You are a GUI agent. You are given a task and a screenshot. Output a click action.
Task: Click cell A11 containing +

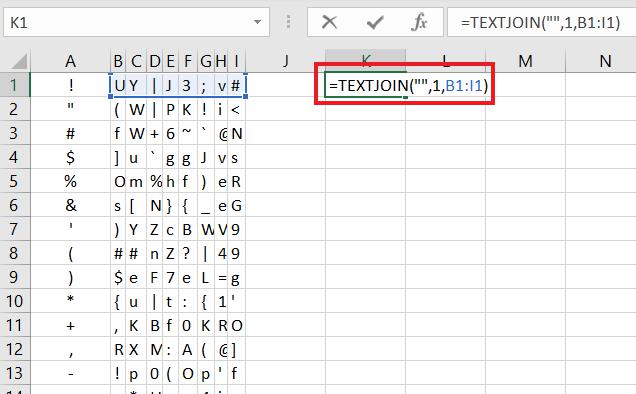click(x=70, y=325)
